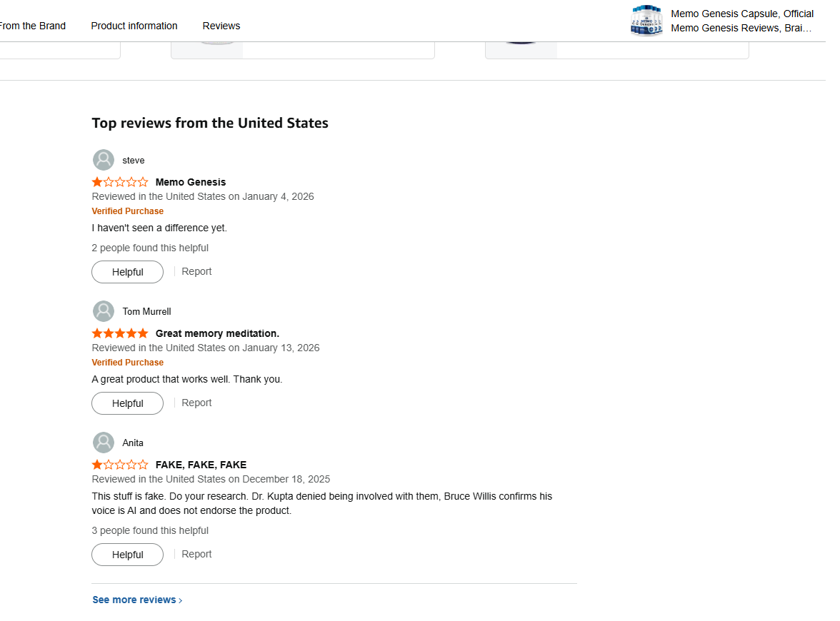This screenshot has height=621, width=840.
Task: Click the Memo Genesis product thumbnail image
Action: point(646,21)
